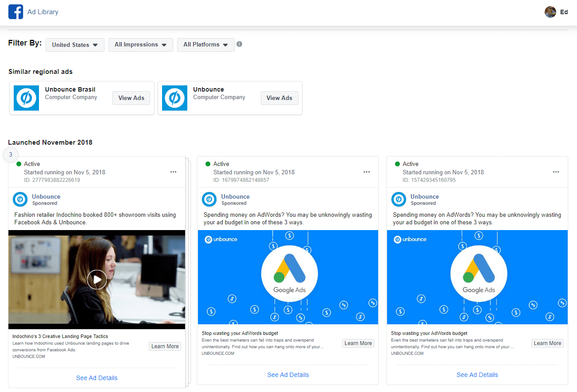Open Unbounce page name in Indochino ad
Image resolution: width=577 pixels, height=392 pixels.
46,196
